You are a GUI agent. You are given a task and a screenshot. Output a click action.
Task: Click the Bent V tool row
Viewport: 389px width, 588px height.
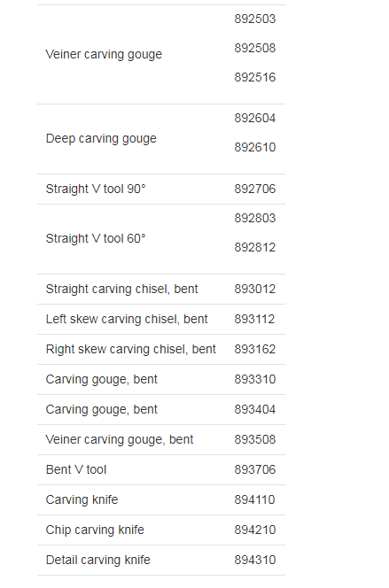click(x=161, y=470)
